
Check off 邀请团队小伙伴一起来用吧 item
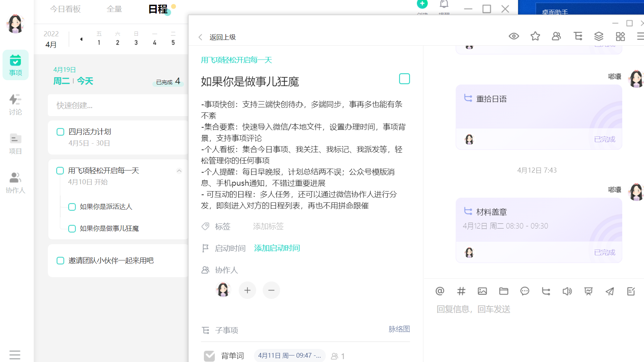(x=61, y=260)
